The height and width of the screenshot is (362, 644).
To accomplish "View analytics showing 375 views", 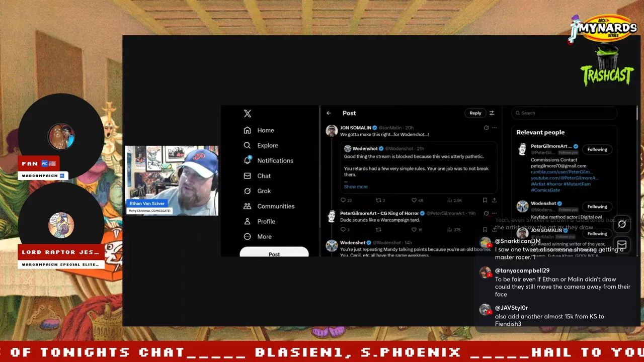I will point(453,230).
